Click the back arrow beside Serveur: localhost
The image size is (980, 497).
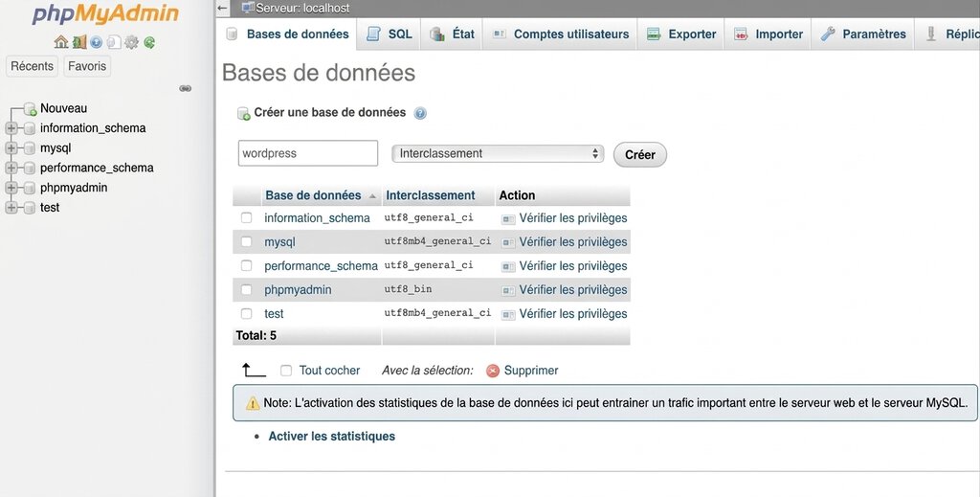click(x=223, y=8)
